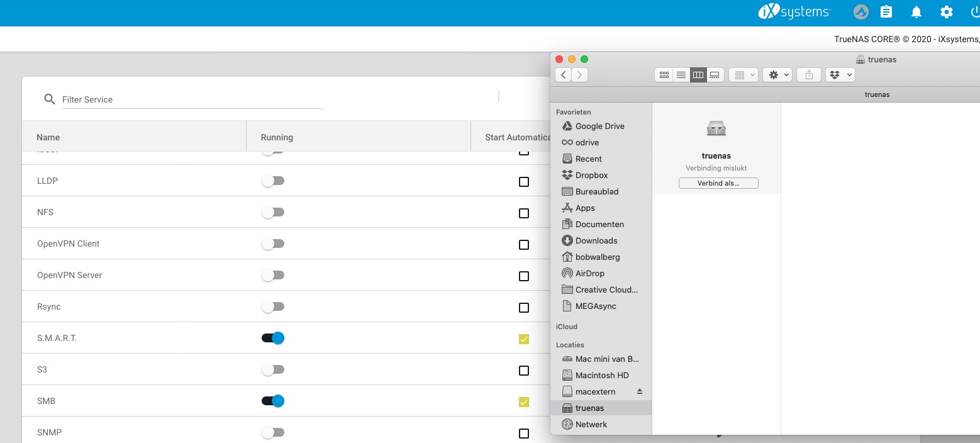Turn off the SMB service switch
Screen dimensions: 980x443
click(x=273, y=401)
